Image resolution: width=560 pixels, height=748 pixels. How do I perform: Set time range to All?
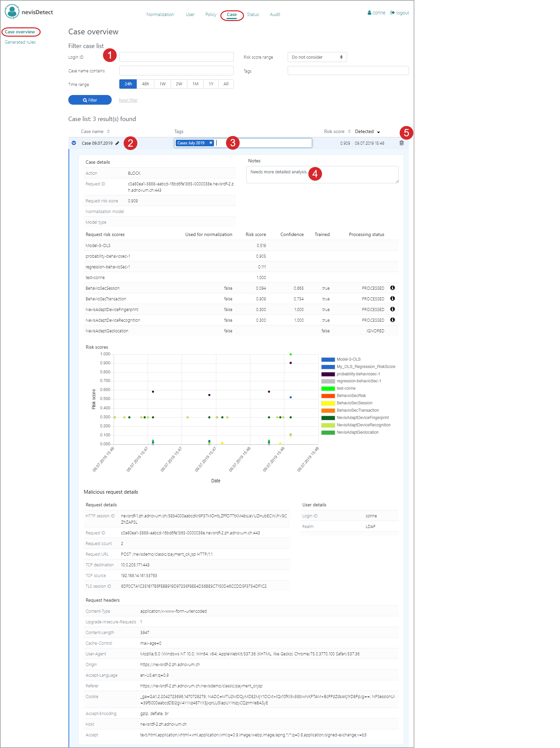tap(226, 84)
